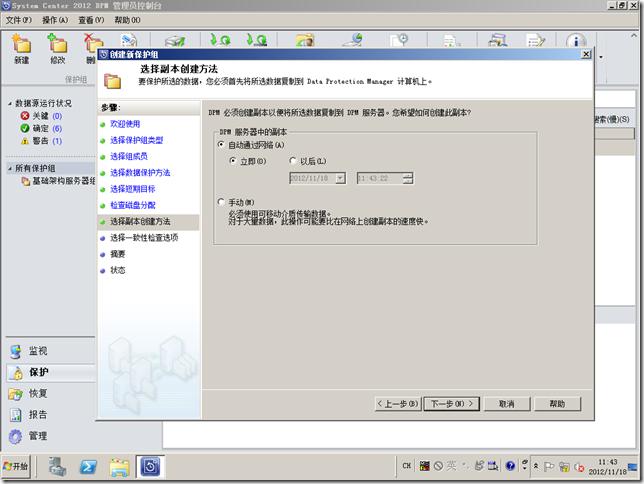Viewport: 644px width, 484px height.
Task: Open Windows PowerShell from the taskbar
Action: tap(88, 467)
